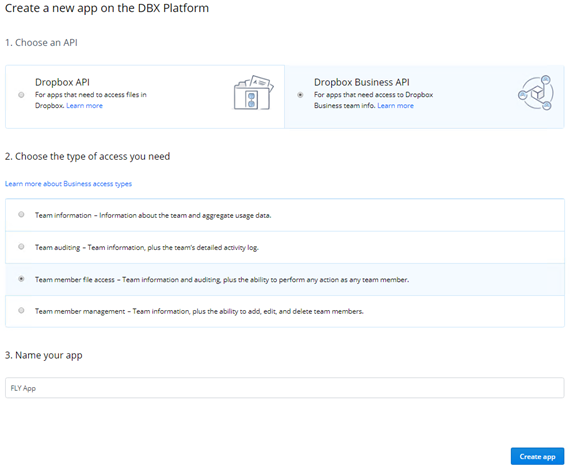Click 'Create a new app on the DBX Platform' title
This screenshot has height=466, width=577.
coord(107,8)
